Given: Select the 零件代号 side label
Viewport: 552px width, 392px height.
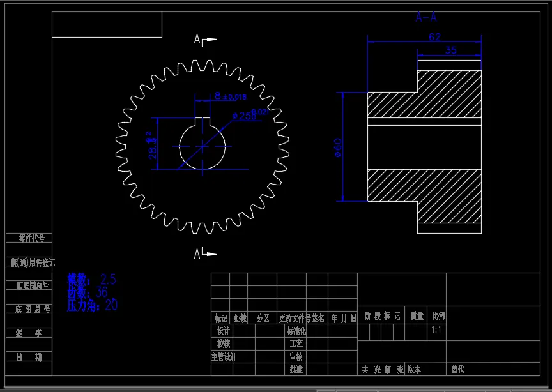Looking at the screenshot, I should click(x=32, y=238).
